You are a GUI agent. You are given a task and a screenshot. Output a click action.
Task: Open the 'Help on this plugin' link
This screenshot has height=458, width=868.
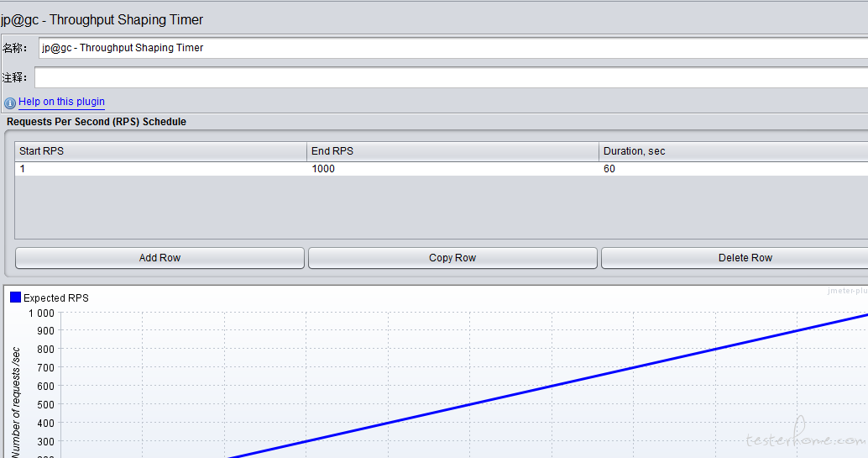[61, 102]
